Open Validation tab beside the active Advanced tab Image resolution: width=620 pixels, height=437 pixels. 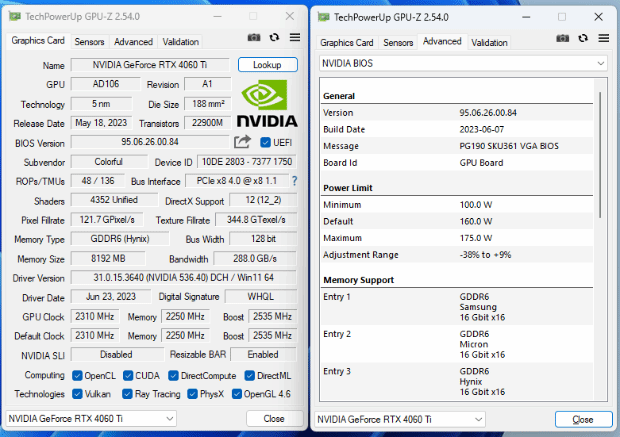click(489, 42)
